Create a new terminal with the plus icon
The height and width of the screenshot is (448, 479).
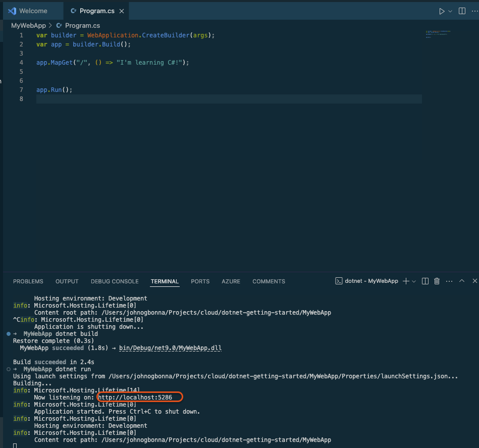[406, 281]
